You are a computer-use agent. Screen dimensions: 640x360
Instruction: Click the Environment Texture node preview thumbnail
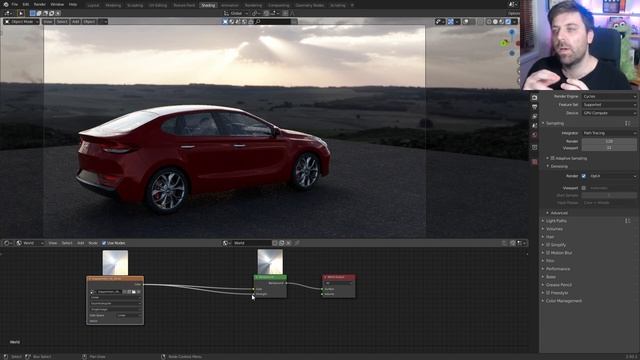pos(115,263)
